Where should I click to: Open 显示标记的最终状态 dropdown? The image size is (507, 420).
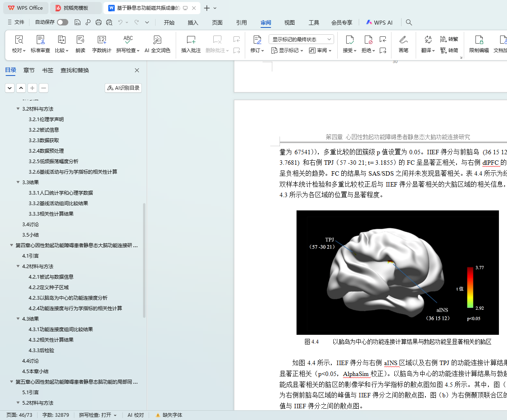(x=301, y=39)
